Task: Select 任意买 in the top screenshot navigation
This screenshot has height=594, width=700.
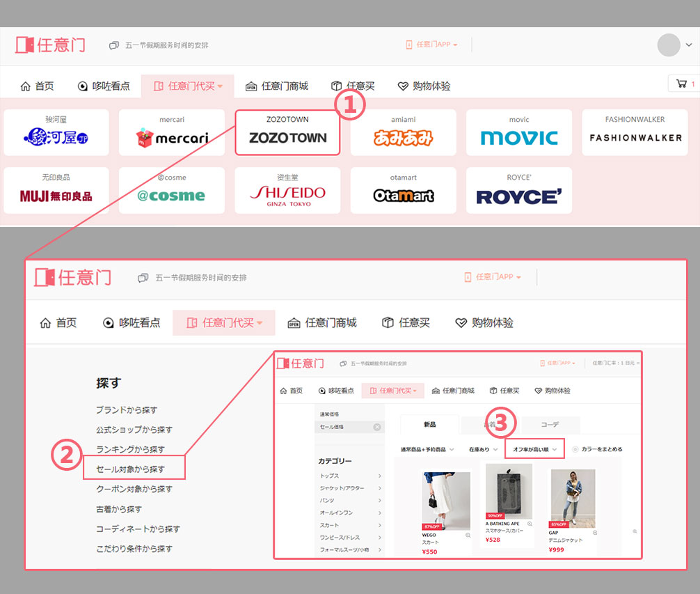Action: coord(353,86)
